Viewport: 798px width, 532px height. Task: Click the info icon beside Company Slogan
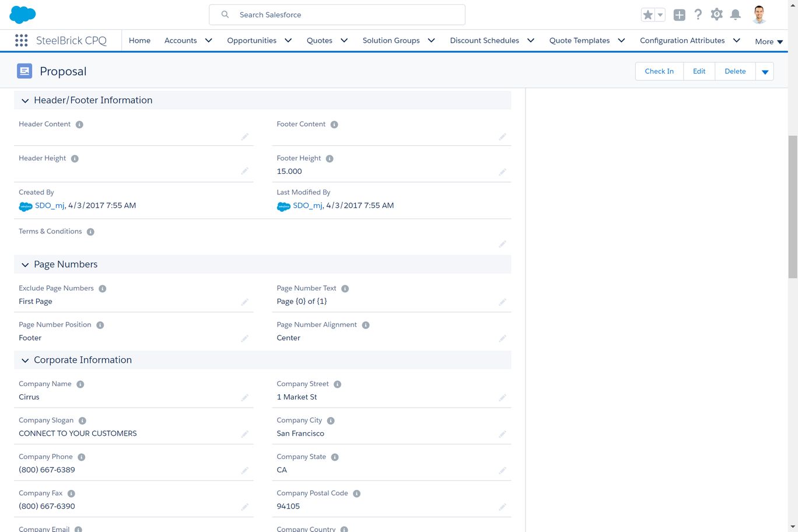pos(82,421)
